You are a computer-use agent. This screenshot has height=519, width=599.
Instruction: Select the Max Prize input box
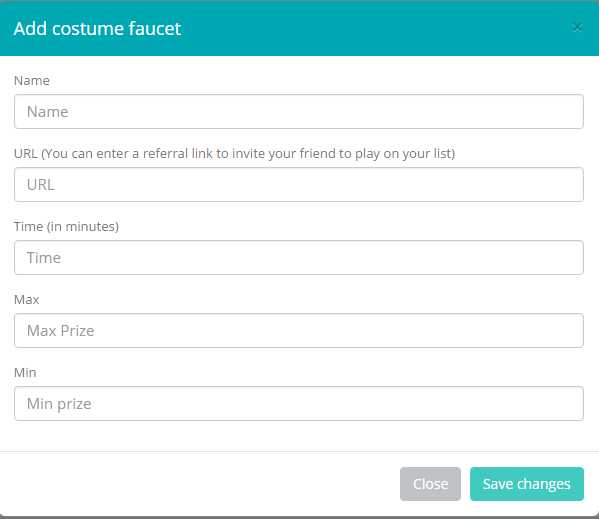click(299, 330)
